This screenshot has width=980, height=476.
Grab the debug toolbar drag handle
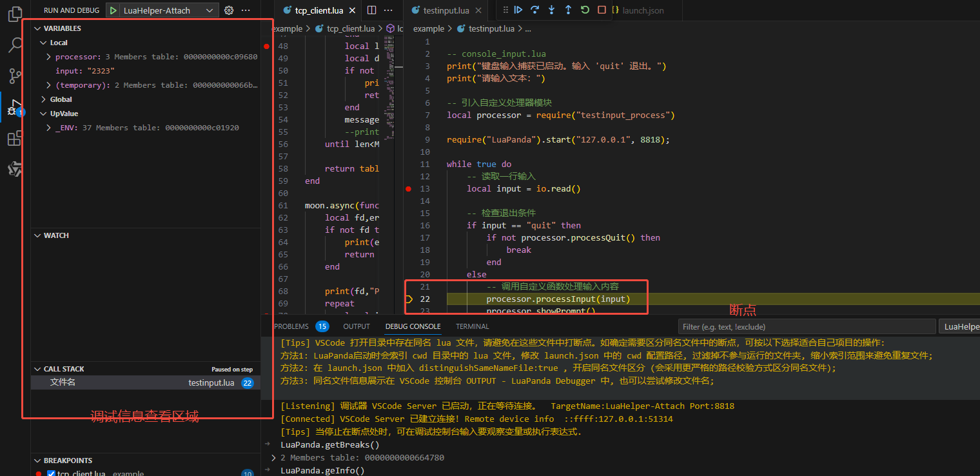click(x=505, y=10)
